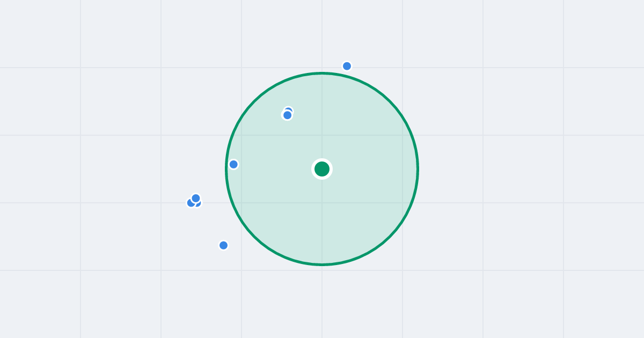Pick the partly hidden right dot in the three-dot cluster
The image size is (644, 338).
199,204
